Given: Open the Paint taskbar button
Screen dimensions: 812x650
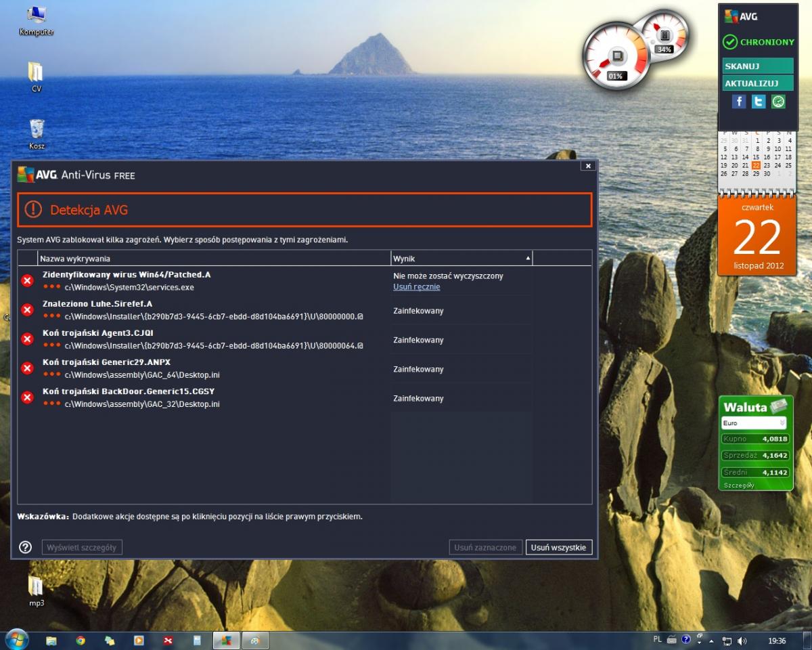Looking at the screenshot, I should pos(255,641).
